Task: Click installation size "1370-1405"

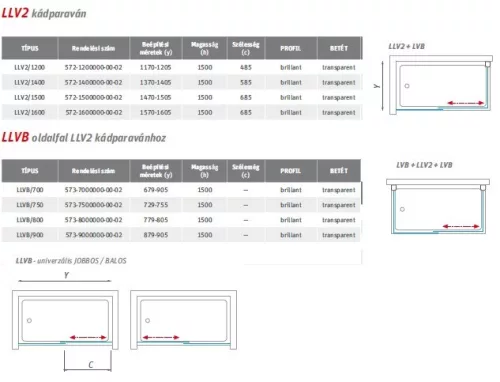Action: point(155,82)
